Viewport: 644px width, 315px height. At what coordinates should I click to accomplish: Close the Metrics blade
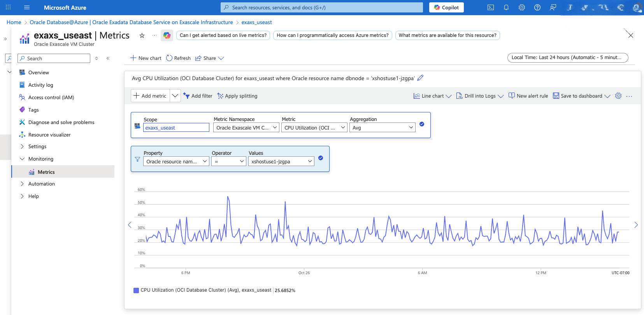point(630,35)
